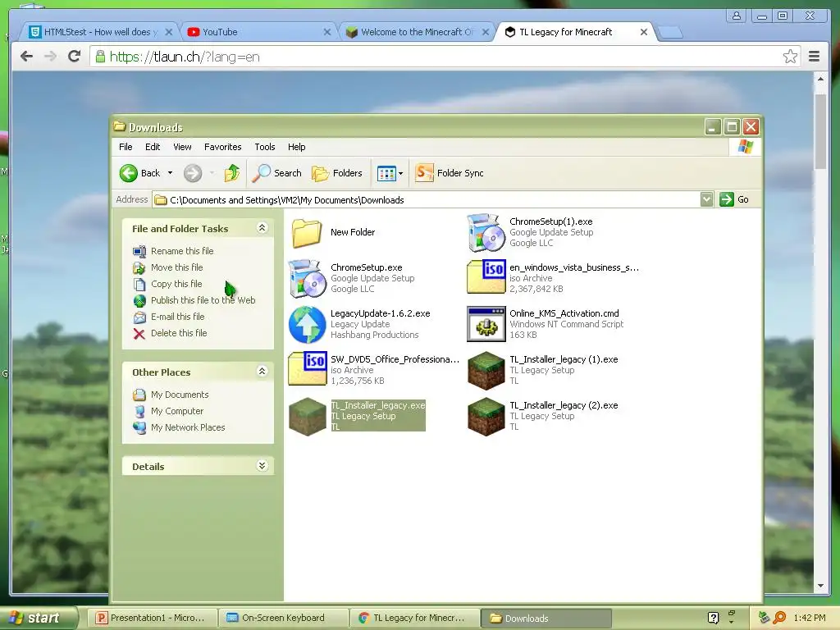
Task: Click the LegacyUpdate-1.6.2.exe file name
Action: pos(381,313)
